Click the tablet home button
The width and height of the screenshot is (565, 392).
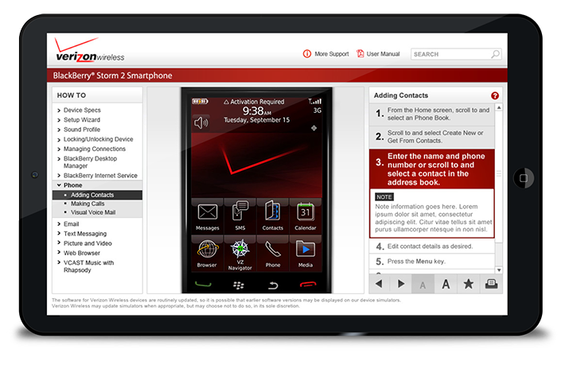[524, 178]
